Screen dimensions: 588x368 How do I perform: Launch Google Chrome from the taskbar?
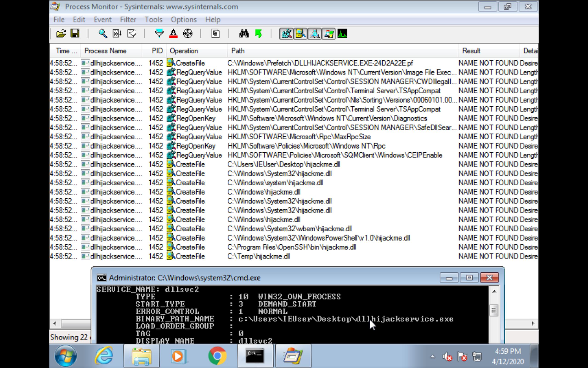click(217, 356)
